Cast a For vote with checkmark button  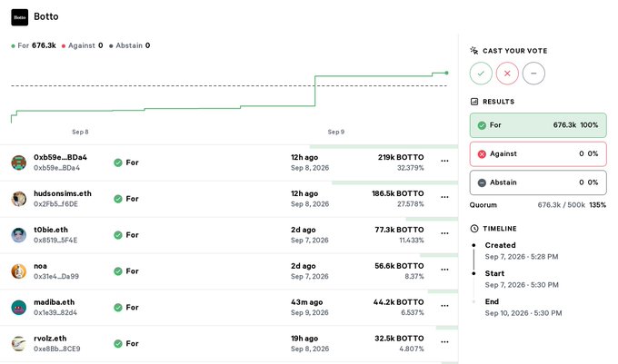click(481, 74)
